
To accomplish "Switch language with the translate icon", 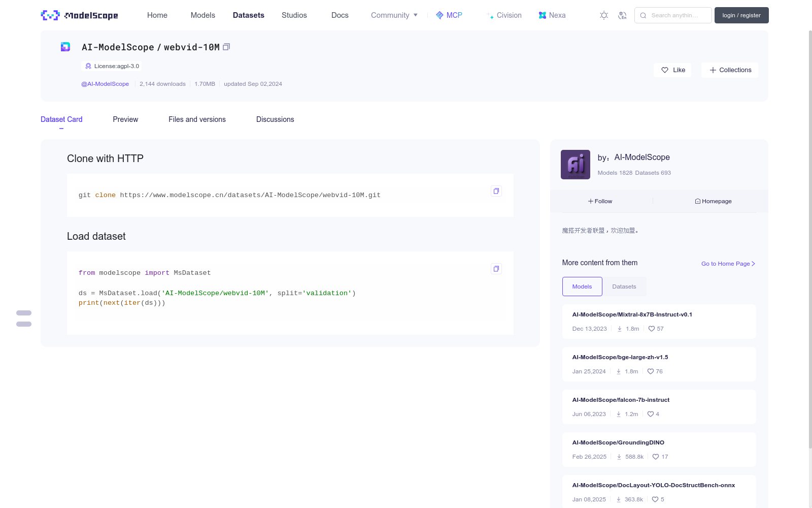I will click(622, 15).
